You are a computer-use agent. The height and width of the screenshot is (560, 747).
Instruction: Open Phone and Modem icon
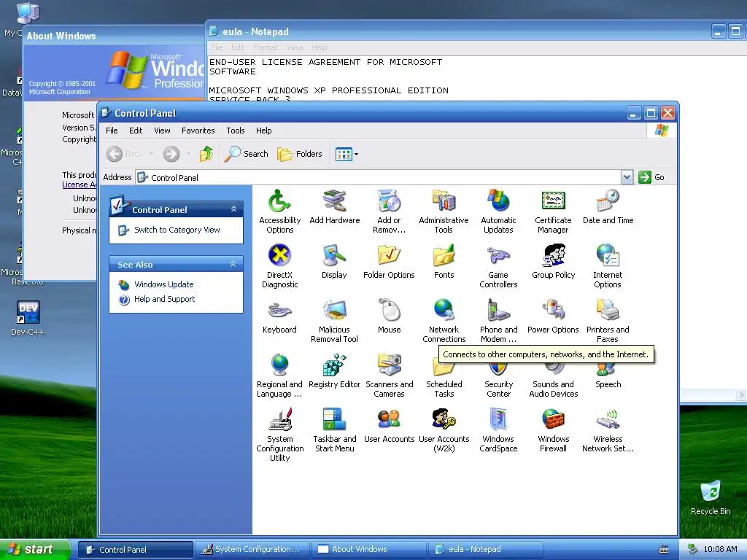click(x=498, y=310)
